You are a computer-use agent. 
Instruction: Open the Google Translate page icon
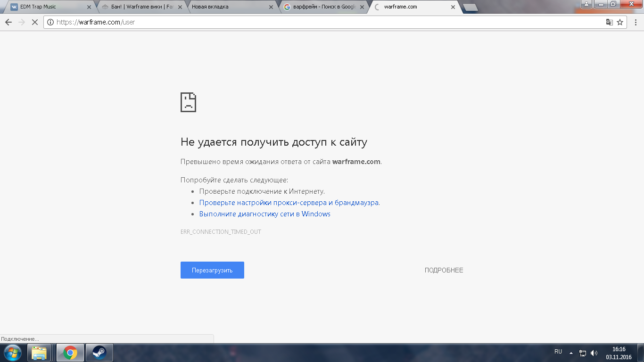[x=610, y=22]
